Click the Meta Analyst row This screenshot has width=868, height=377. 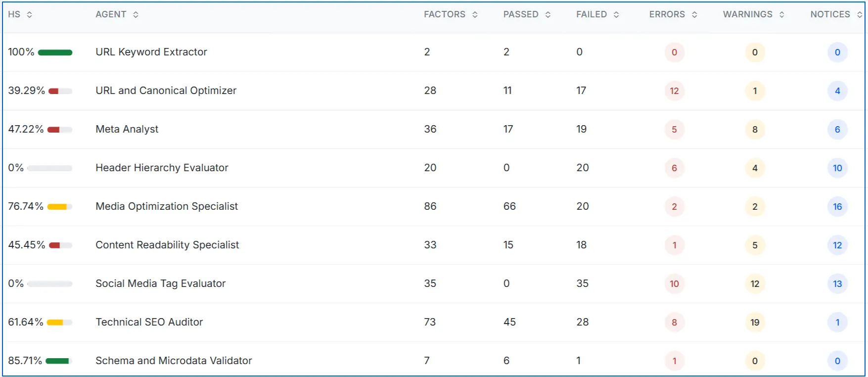pos(127,129)
